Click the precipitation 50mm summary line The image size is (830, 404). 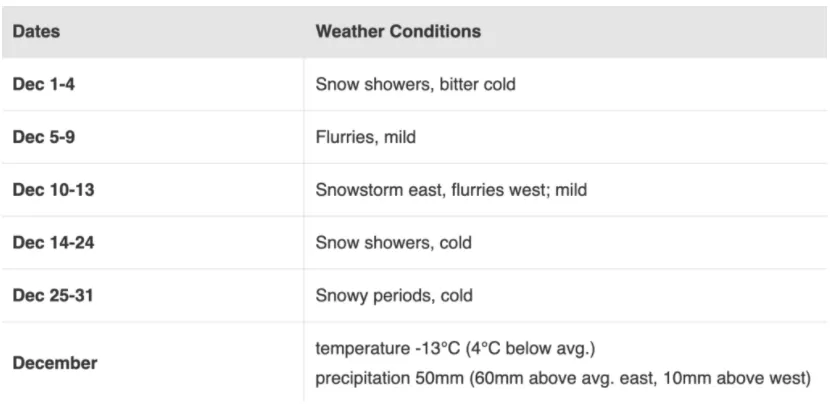pos(563,379)
